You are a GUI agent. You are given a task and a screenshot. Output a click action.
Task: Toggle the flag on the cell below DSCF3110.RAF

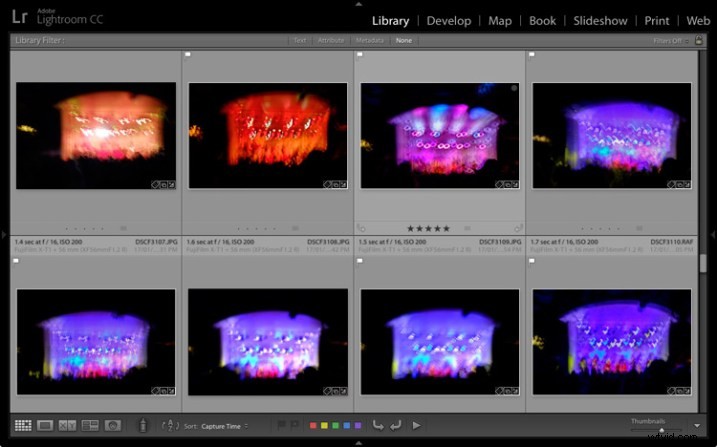532,261
